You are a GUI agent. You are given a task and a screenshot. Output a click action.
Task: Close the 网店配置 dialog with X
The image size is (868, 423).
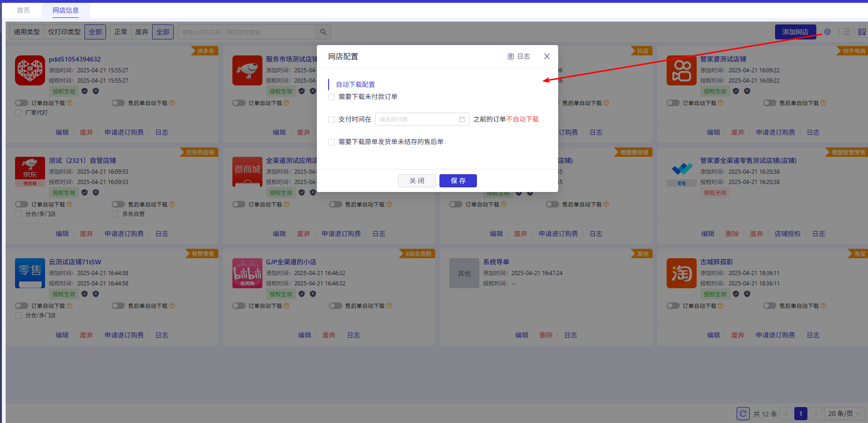click(x=547, y=56)
